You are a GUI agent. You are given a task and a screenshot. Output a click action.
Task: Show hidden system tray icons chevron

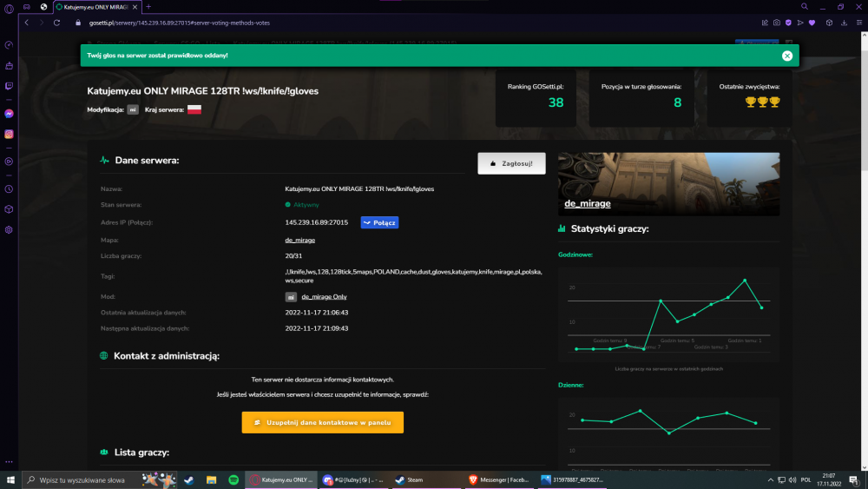(x=770, y=480)
